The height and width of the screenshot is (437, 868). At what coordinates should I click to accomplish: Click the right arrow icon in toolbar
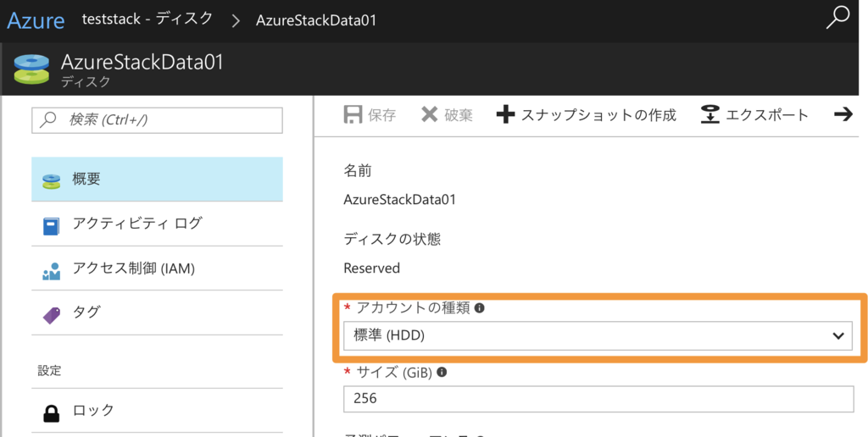tap(843, 115)
